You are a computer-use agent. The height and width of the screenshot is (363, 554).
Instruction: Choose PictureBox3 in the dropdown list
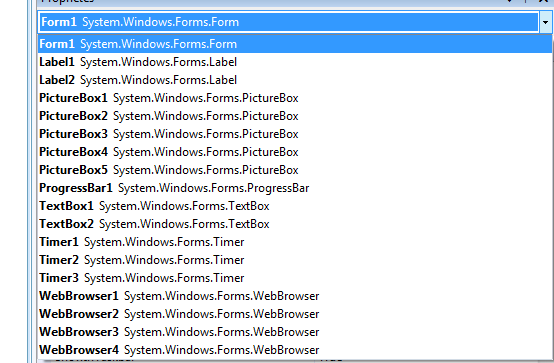coord(295,134)
